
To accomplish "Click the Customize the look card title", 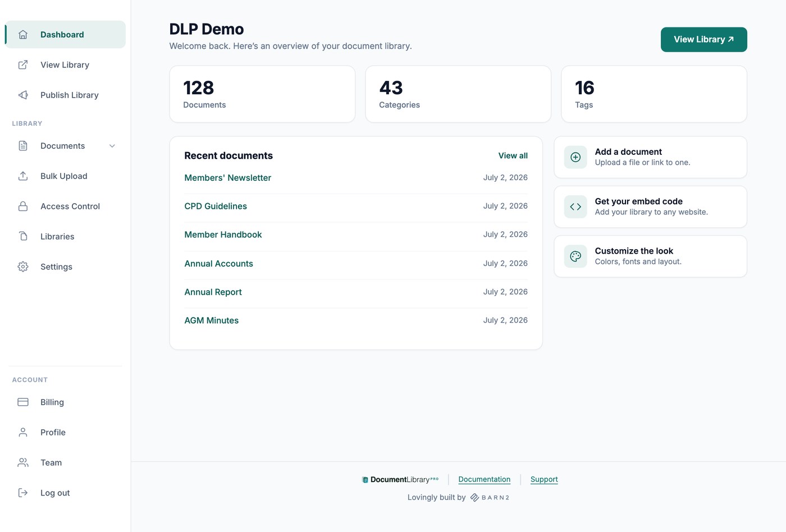I will coord(634,251).
